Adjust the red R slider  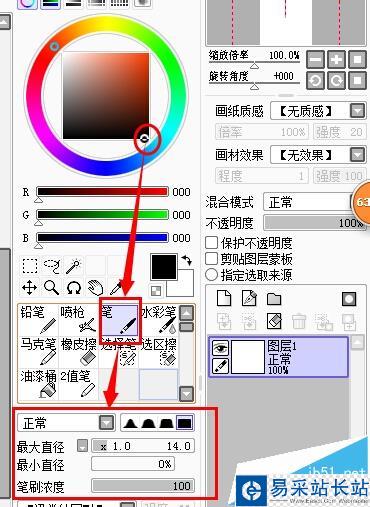point(102,192)
